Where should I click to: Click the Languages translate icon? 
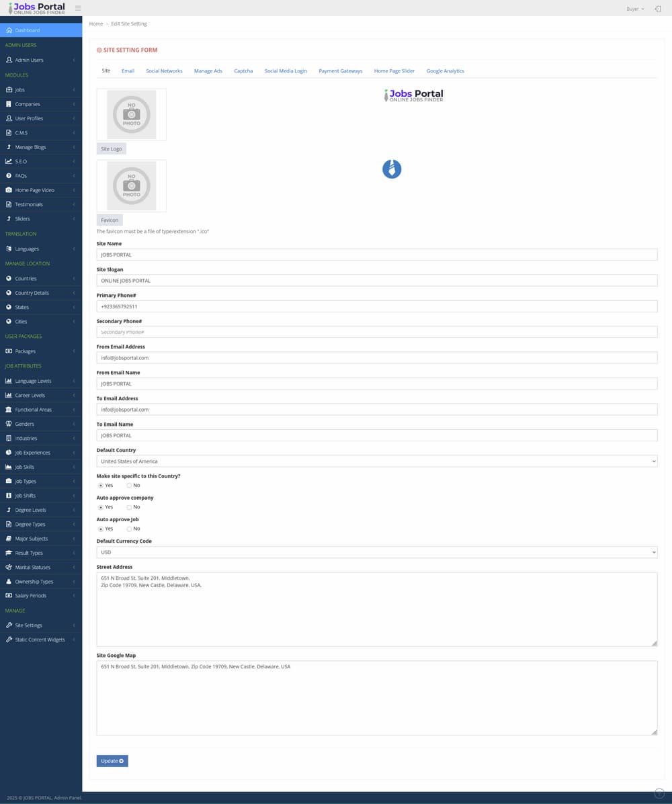[x=9, y=249]
